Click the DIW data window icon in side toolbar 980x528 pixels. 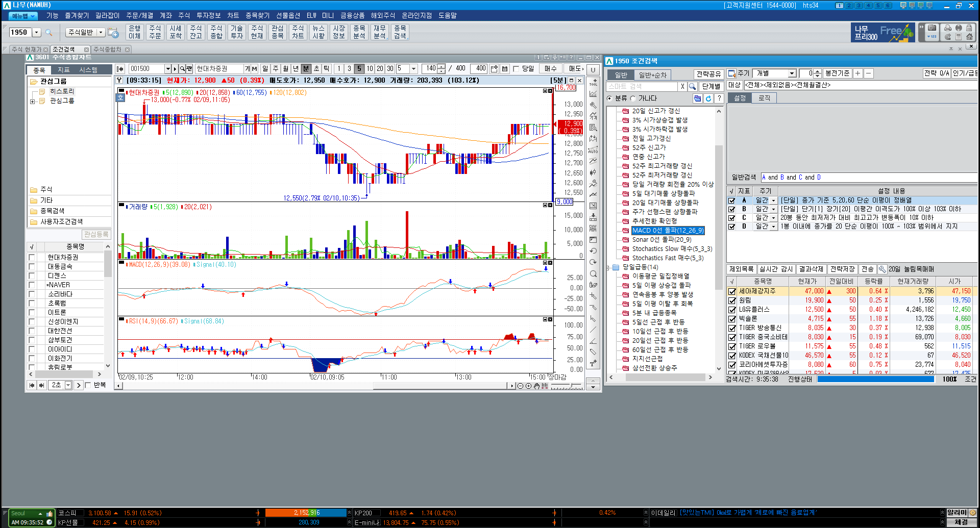point(593,229)
